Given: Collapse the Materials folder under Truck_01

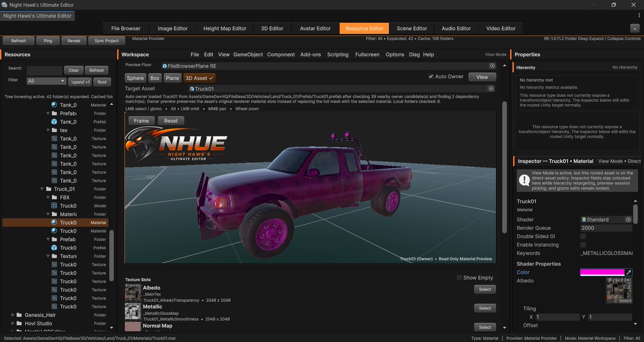Looking at the screenshot, I should 48,214.
